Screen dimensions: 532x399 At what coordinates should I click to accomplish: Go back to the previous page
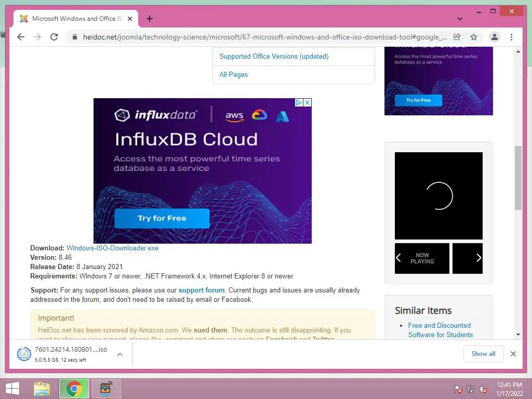pos(21,37)
